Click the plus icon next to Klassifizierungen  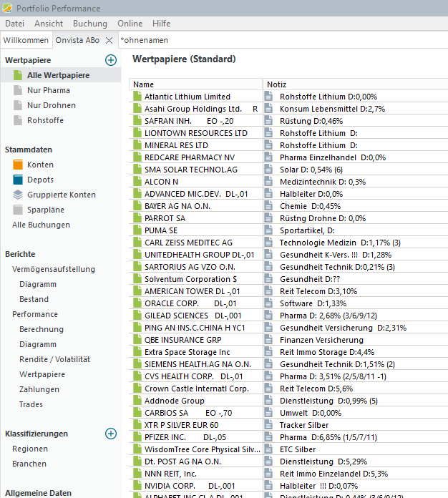pos(110,434)
